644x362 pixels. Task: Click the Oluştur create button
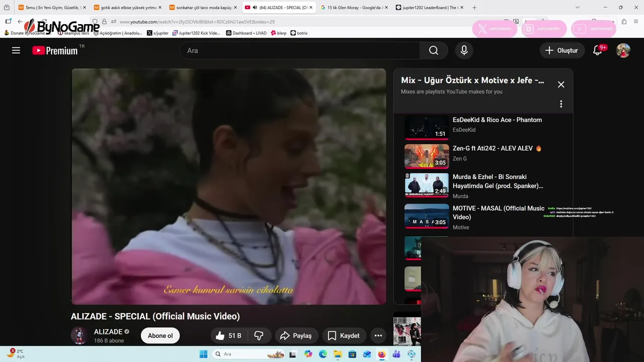point(562,50)
